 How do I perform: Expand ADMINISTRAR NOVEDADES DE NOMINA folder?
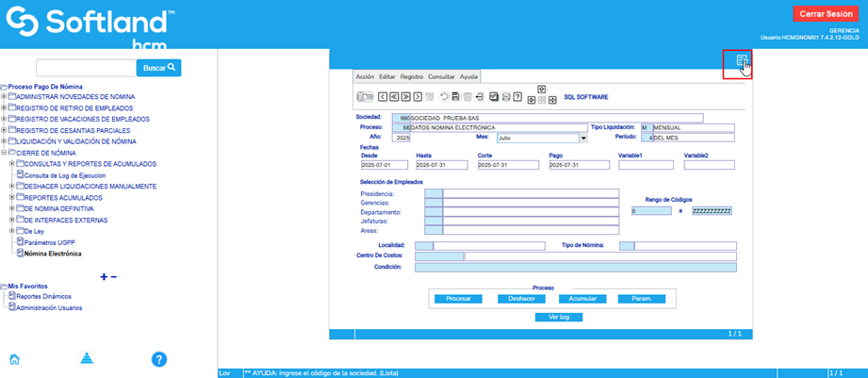pyautogui.click(x=5, y=97)
